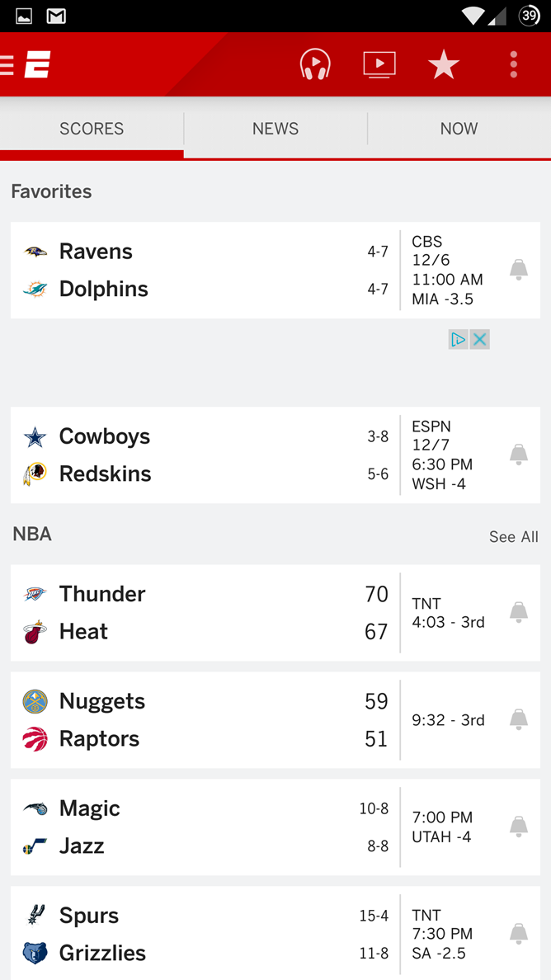This screenshot has height=980, width=551.
Task: Enable alerts for the Ravens-Dolphins game
Action: pos(519,269)
